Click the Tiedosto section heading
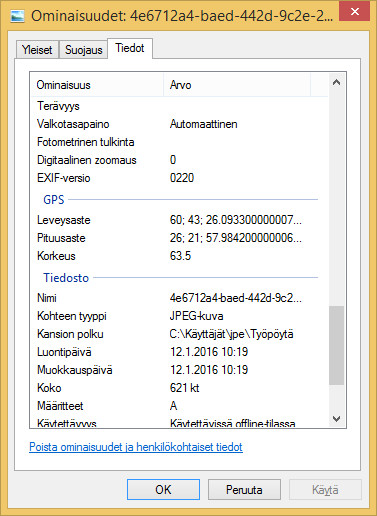The width and height of the screenshot is (377, 516). point(66,278)
